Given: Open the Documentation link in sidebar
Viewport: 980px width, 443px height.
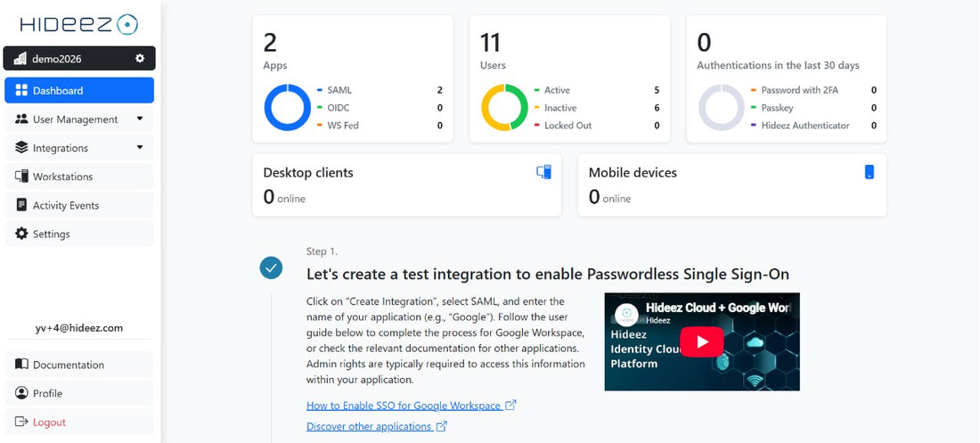Looking at the screenshot, I should click(79, 365).
